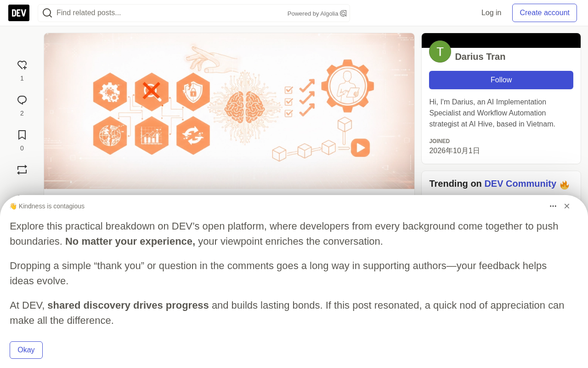Image resolution: width=588 pixels, height=368 pixels.
Task: Follow Darius Tran
Action: pyautogui.click(x=501, y=80)
